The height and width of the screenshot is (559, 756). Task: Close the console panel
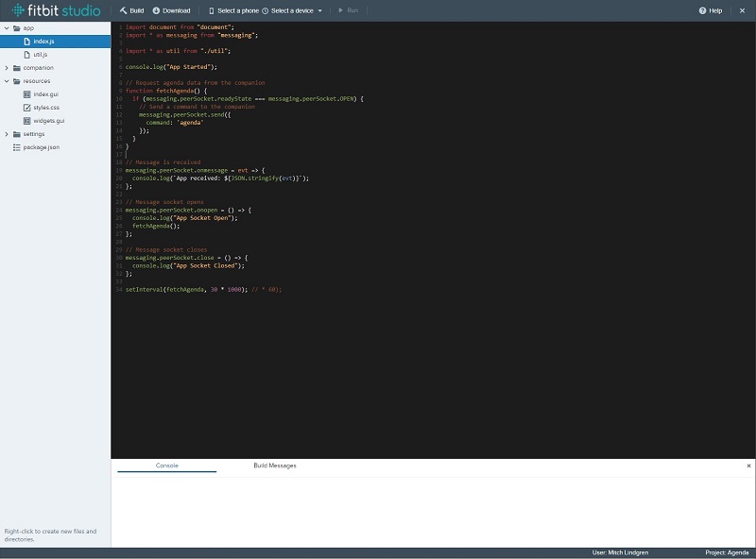point(748,466)
